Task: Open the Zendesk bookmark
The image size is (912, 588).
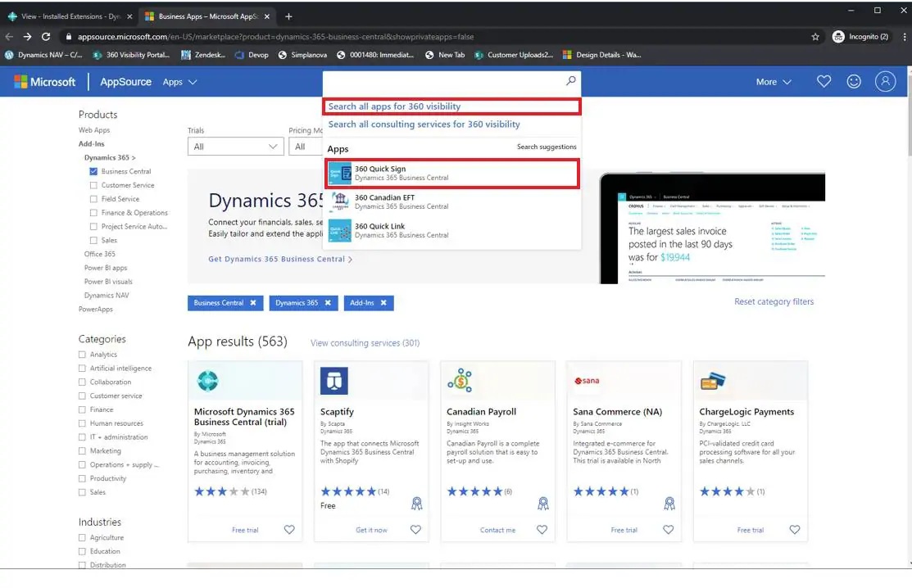Action: click(203, 55)
